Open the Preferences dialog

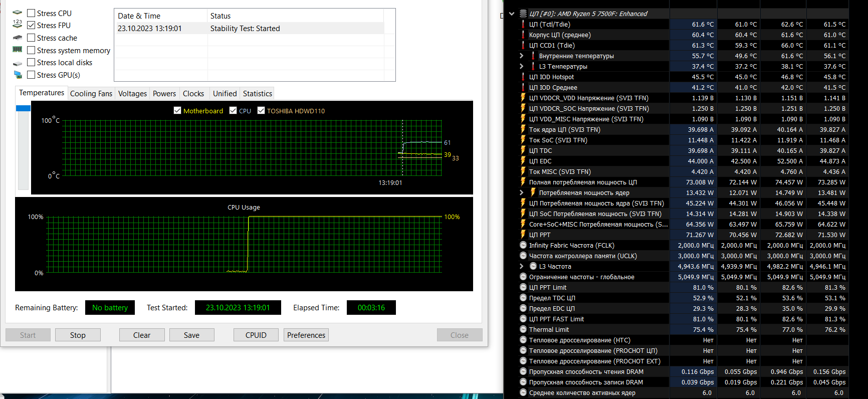pyautogui.click(x=306, y=335)
